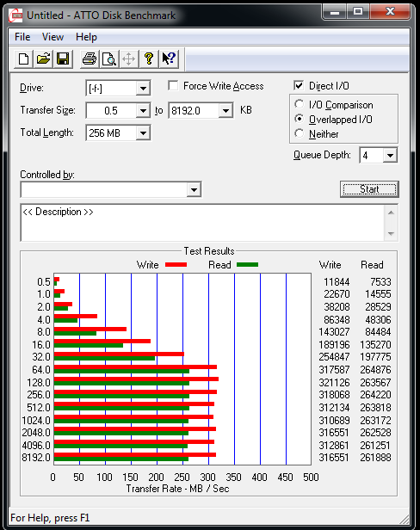The image size is (420, 530).
Task: Select the Neither radio option
Action: pyautogui.click(x=299, y=133)
